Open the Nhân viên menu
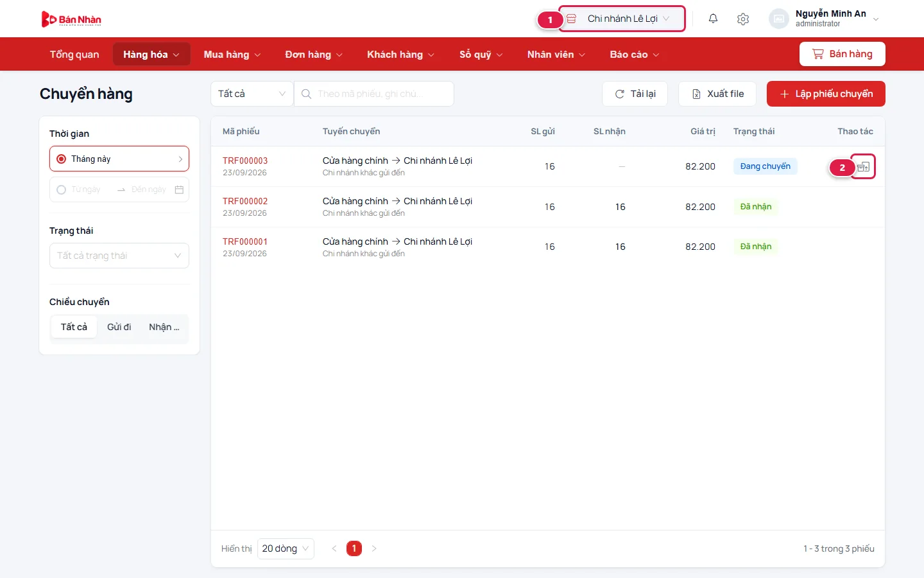924x578 pixels. tap(556, 55)
